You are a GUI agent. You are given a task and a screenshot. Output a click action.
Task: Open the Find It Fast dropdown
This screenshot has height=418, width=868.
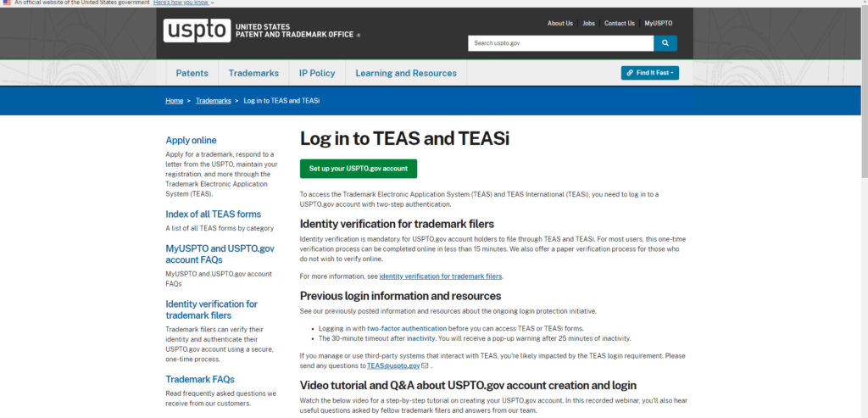650,73
